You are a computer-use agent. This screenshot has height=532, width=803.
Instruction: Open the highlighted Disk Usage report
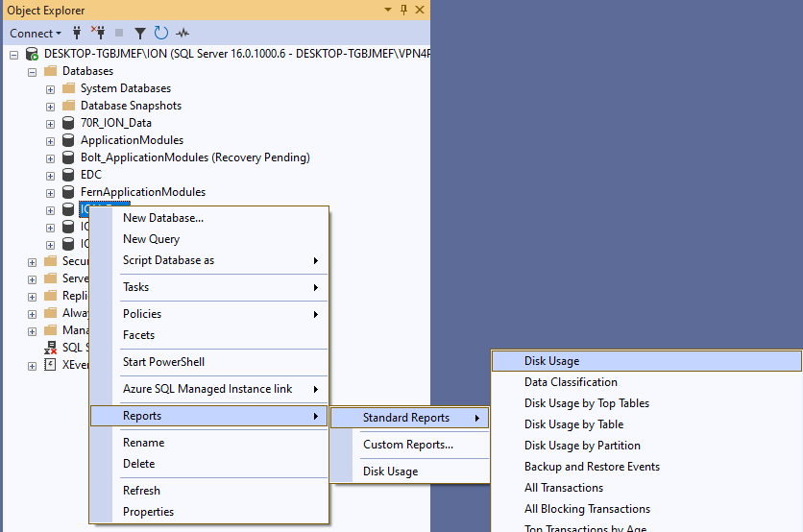tap(646, 361)
